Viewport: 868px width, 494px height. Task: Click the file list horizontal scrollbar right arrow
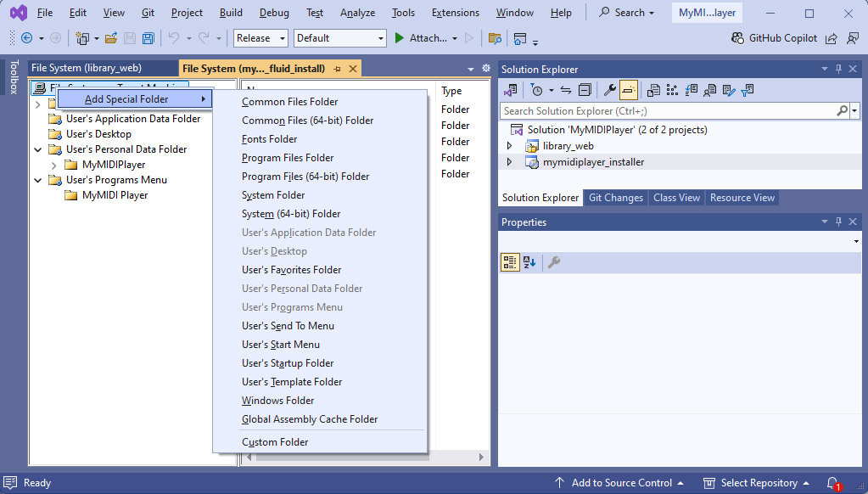point(481,457)
